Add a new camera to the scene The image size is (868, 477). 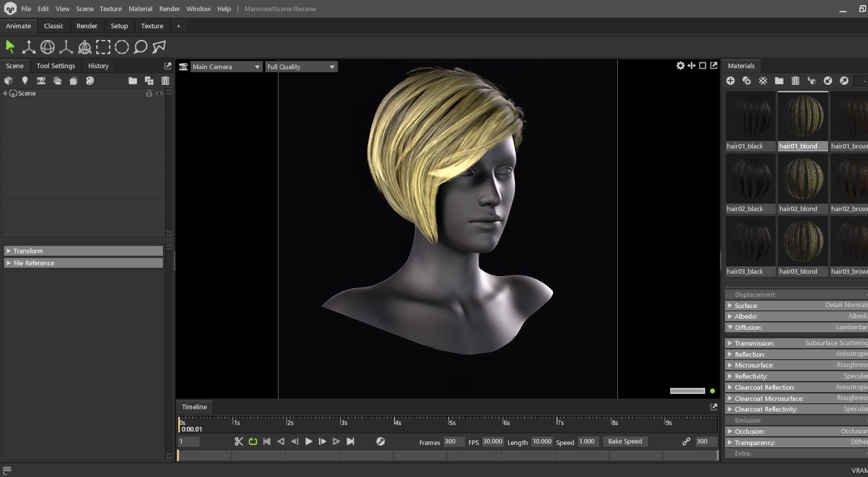click(41, 81)
